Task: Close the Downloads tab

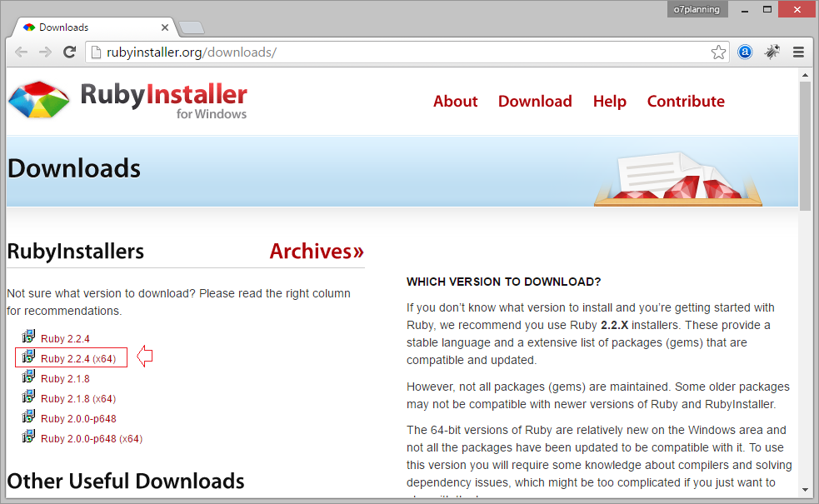Action: tap(164, 27)
